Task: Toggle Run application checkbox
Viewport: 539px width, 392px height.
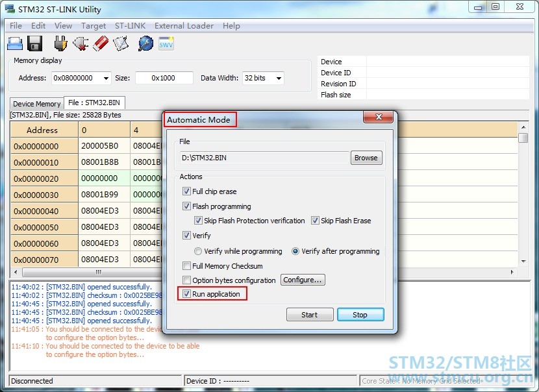Action: coord(186,294)
